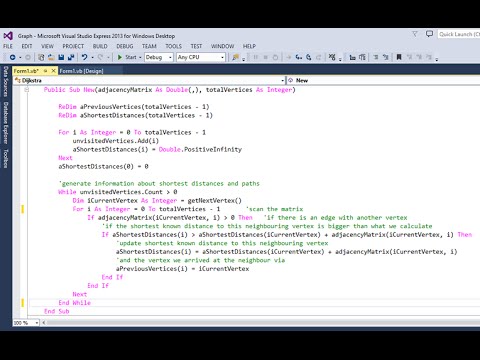Open the Database Explorer side panel tab
Viewport: 480px width, 360px height.
click(x=6, y=123)
